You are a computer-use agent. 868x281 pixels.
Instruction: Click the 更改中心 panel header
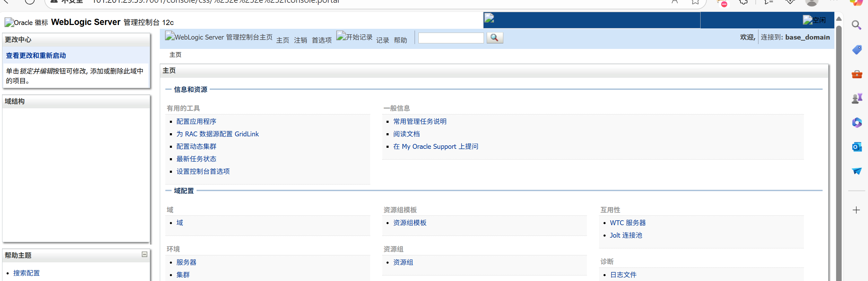[76, 40]
